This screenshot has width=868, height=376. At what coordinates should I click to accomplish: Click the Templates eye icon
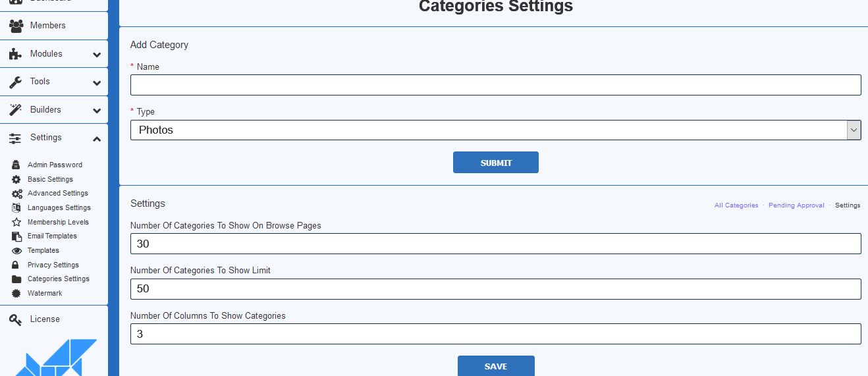16,251
